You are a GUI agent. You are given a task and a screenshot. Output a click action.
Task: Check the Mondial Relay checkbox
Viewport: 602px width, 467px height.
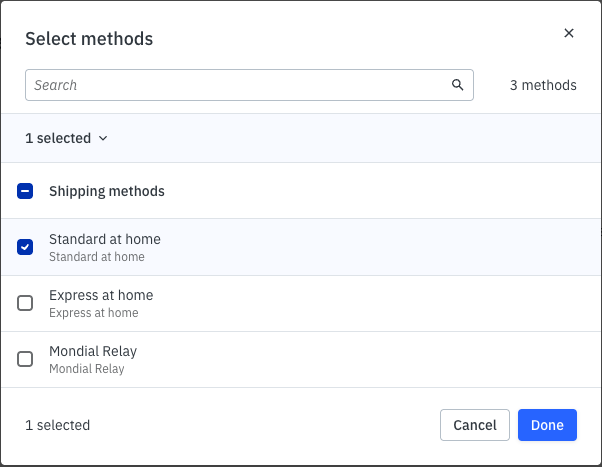point(26,359)
